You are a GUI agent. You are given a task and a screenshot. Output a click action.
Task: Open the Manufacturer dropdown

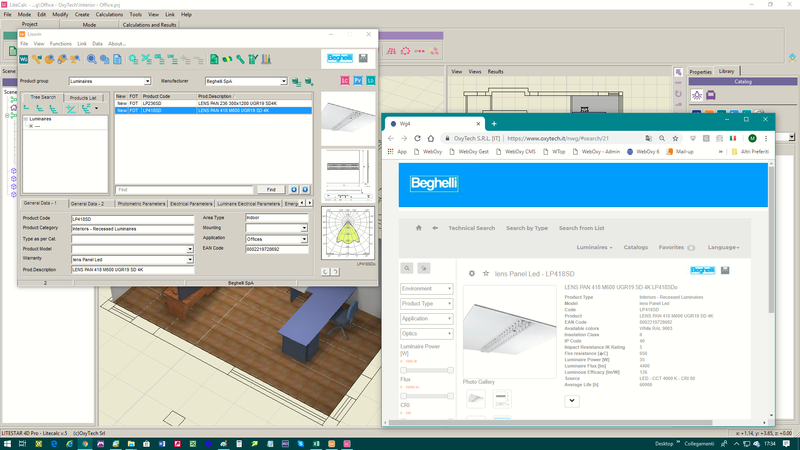(283, 81)
